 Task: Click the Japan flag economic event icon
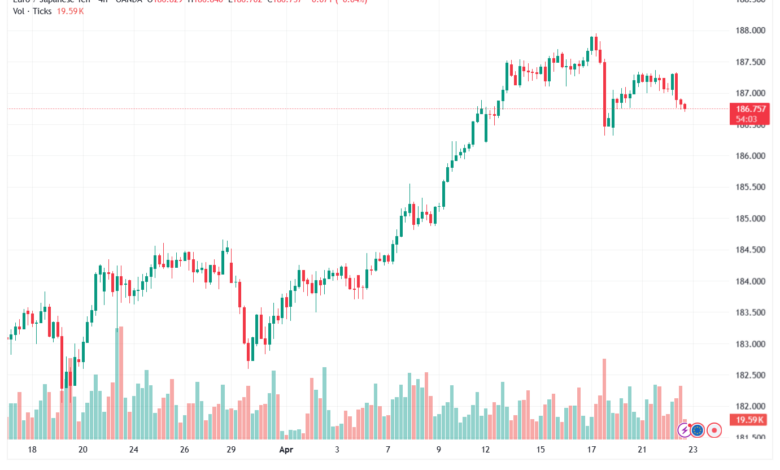714,430
